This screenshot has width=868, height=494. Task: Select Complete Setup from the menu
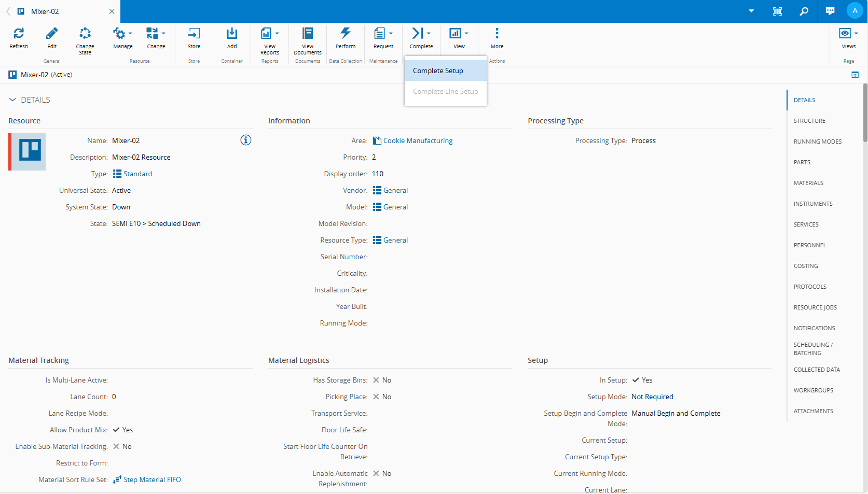(438, 70)
